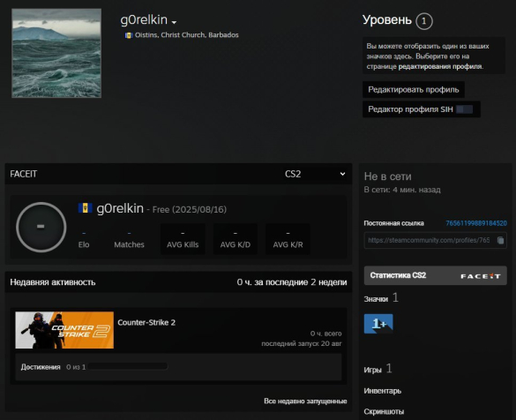Click the ocean waves profile avatar
516x420 pixels.
point(56,53)
